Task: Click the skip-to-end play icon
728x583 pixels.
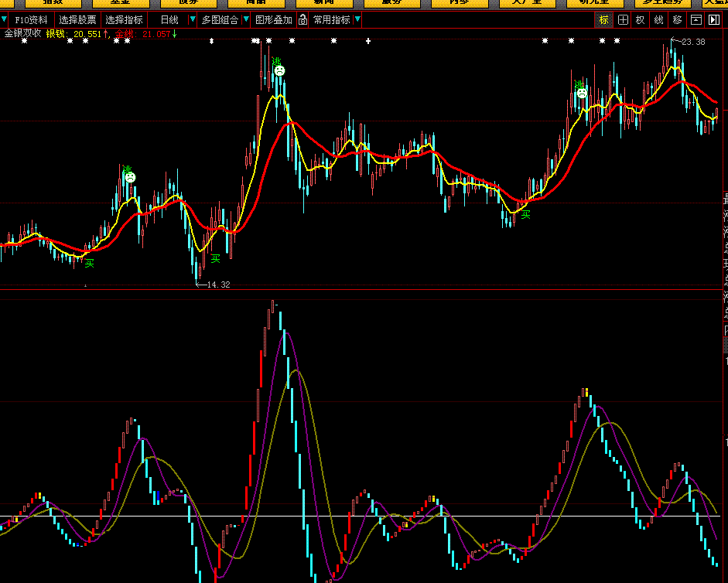Action: point(713,20)
